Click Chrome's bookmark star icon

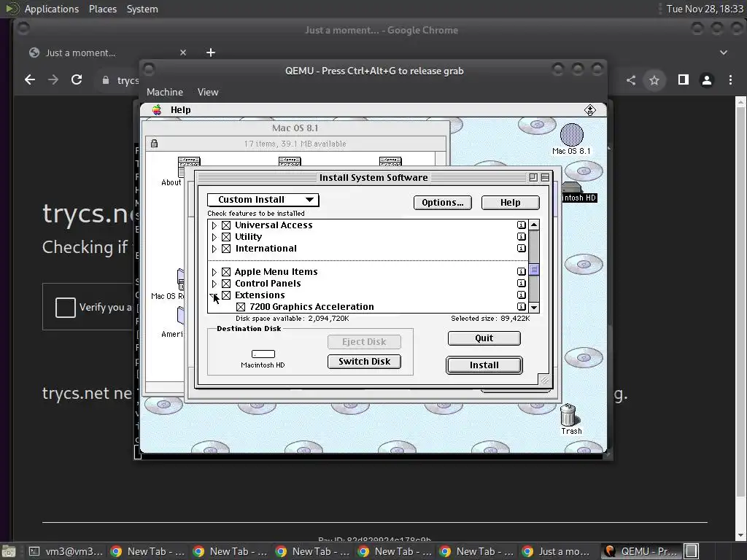tap(654, 80)
